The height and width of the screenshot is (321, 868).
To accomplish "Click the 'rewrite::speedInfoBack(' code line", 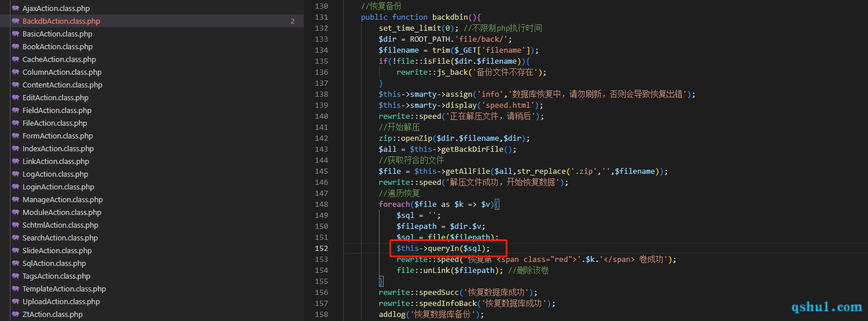I will coord(467,304).
